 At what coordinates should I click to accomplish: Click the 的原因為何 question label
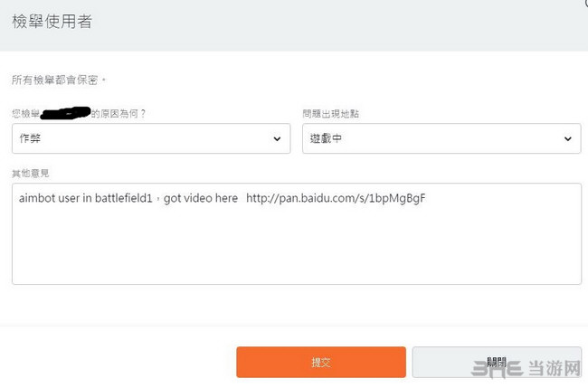[x=117, y=114]
